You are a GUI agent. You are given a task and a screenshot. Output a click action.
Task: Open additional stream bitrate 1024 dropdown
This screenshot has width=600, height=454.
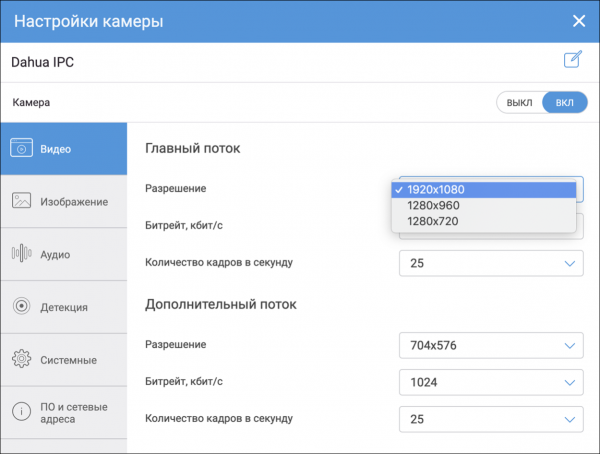coord(490,381)
